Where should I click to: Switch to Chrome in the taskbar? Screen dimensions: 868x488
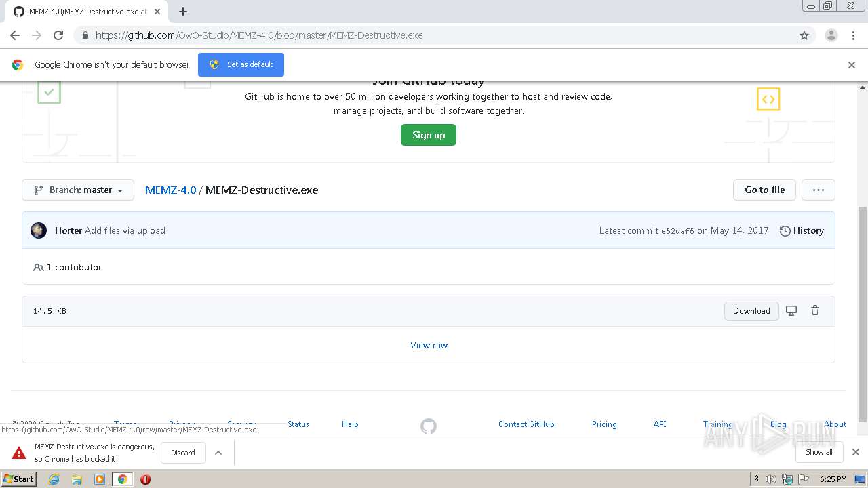point(123,479)
